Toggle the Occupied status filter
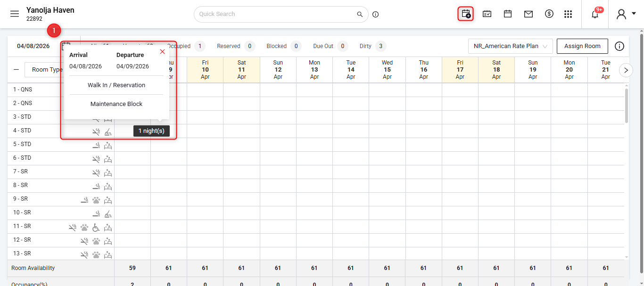The width and height of the screenshot is (644, 286). (185, 46)
